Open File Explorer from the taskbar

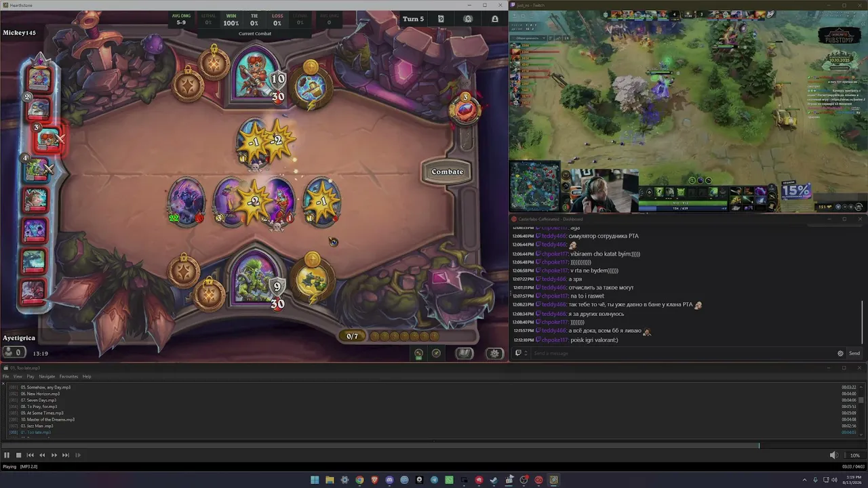[x=330, y=480]
